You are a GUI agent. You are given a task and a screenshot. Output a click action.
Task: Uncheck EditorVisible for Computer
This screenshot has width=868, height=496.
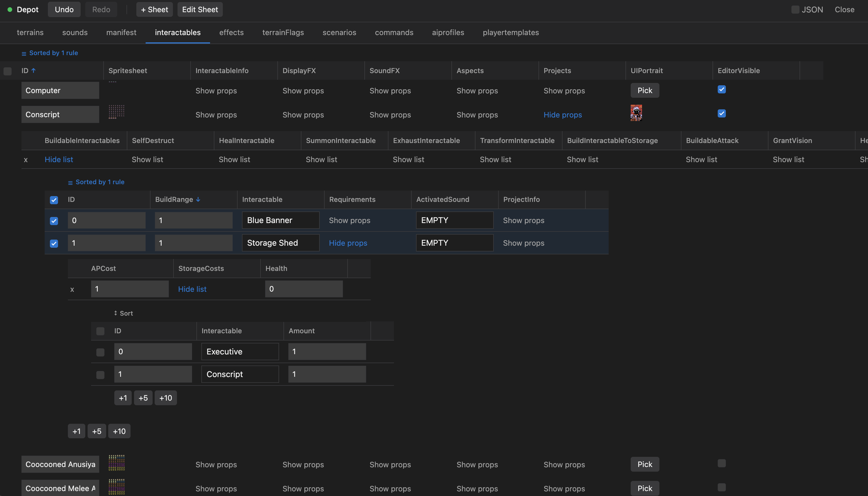click(721, 89)
